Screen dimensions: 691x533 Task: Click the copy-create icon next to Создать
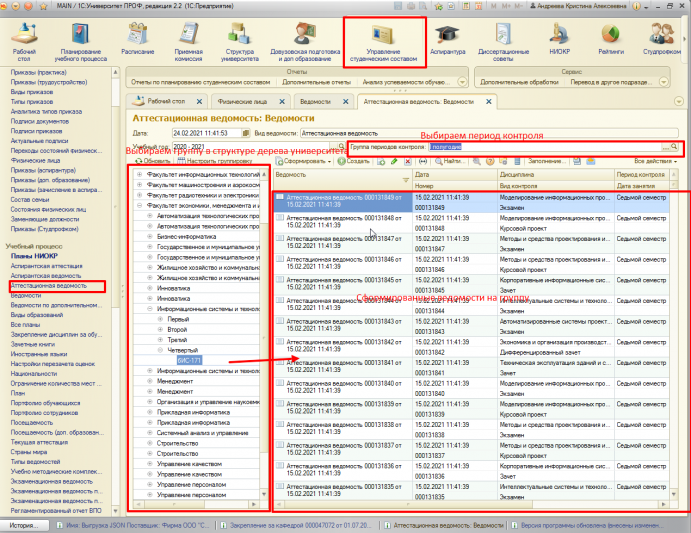(x=381, y=161)
